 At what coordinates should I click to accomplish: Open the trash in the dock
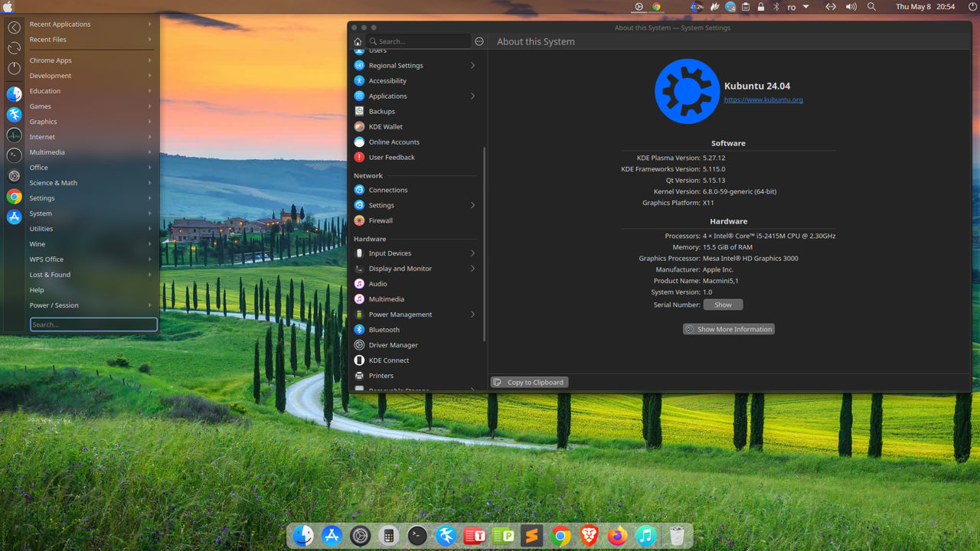point(676,536)
